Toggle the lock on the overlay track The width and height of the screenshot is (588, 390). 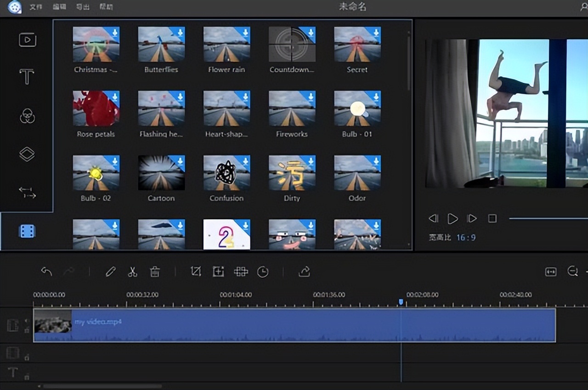27,357
